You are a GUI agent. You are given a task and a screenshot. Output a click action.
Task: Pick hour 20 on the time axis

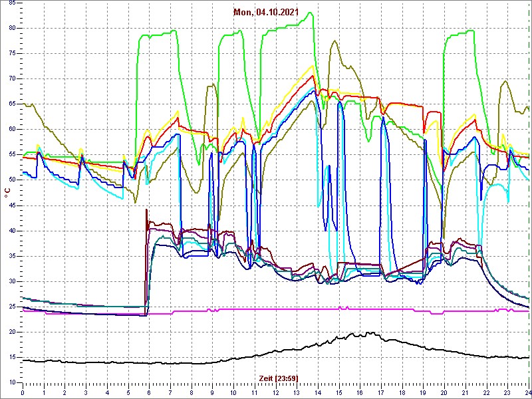click(x=444, y=393)
